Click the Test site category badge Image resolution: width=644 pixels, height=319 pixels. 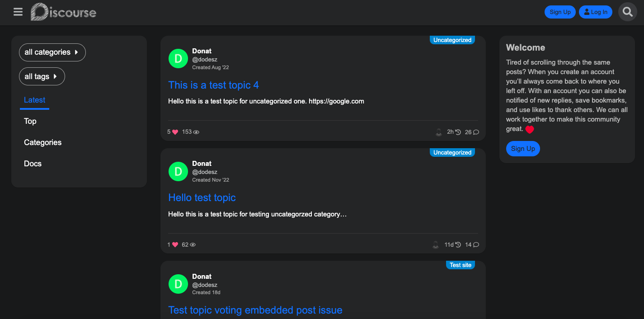point(461,265)
